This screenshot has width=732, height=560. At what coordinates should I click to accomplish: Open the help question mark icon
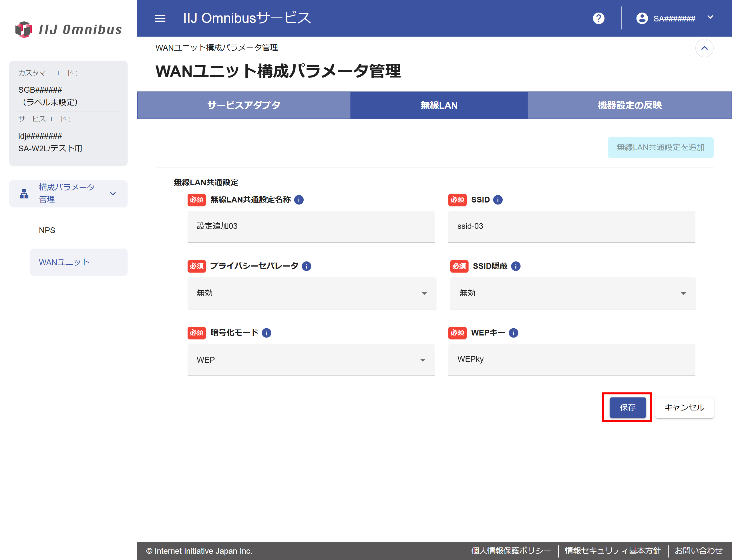click(598, 18)
